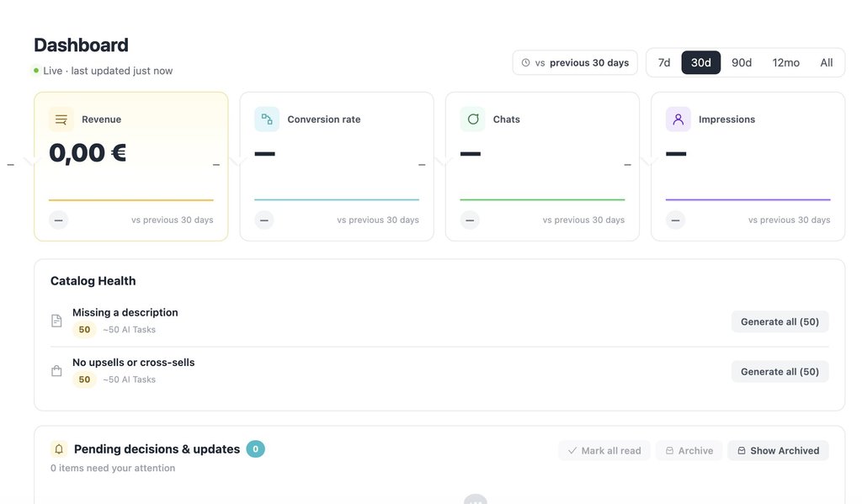Click the trend badge on the Impressions card
This screenshot has width=862, height=504.
(x=675, y=220)
